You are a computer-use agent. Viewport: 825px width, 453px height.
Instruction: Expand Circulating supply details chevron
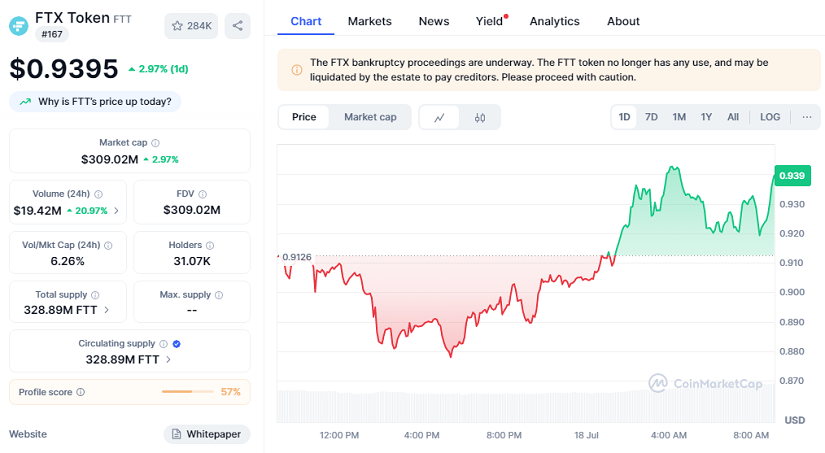click(x=168, y=359)
